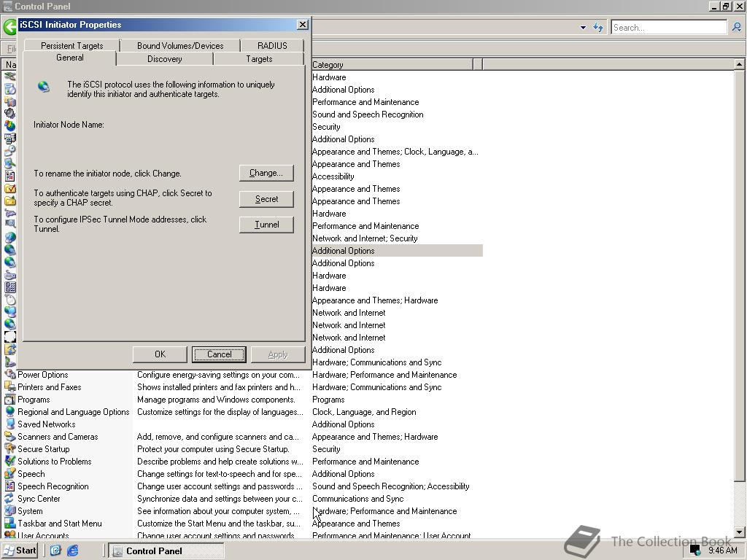Click the list scrollbar up arrow
The image size is (747, 560).
pos(739,64)
